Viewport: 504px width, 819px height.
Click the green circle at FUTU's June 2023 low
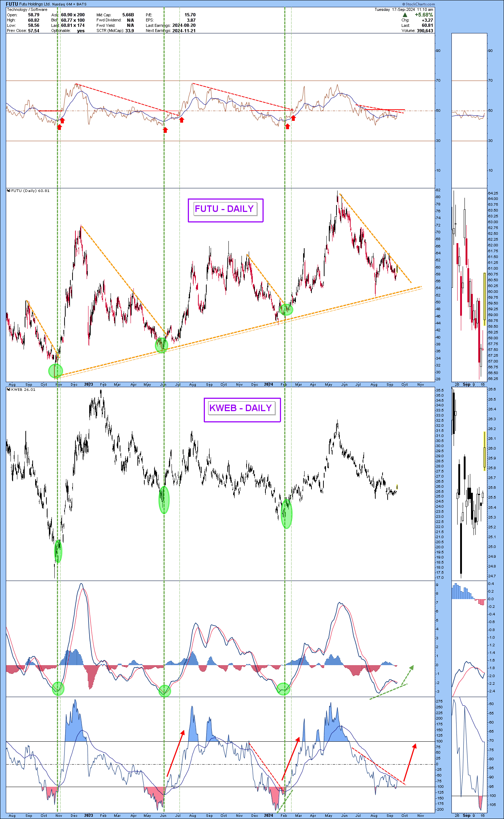(161, 345)
